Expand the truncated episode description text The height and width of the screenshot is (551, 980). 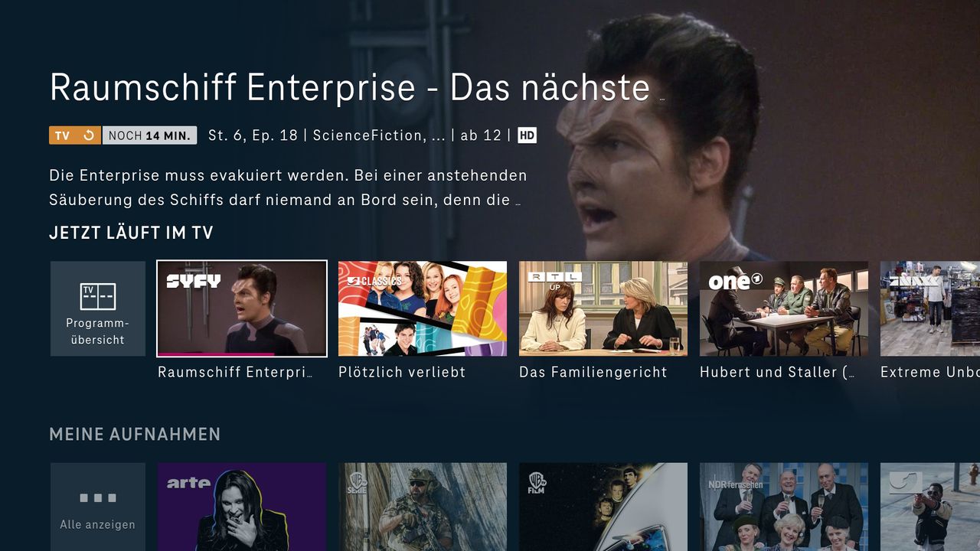[x=518, y=202]
